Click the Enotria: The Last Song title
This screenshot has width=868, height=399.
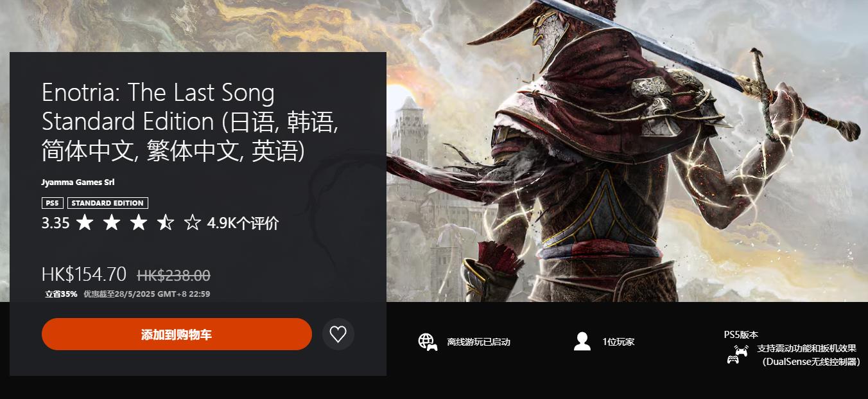point(158,93)
